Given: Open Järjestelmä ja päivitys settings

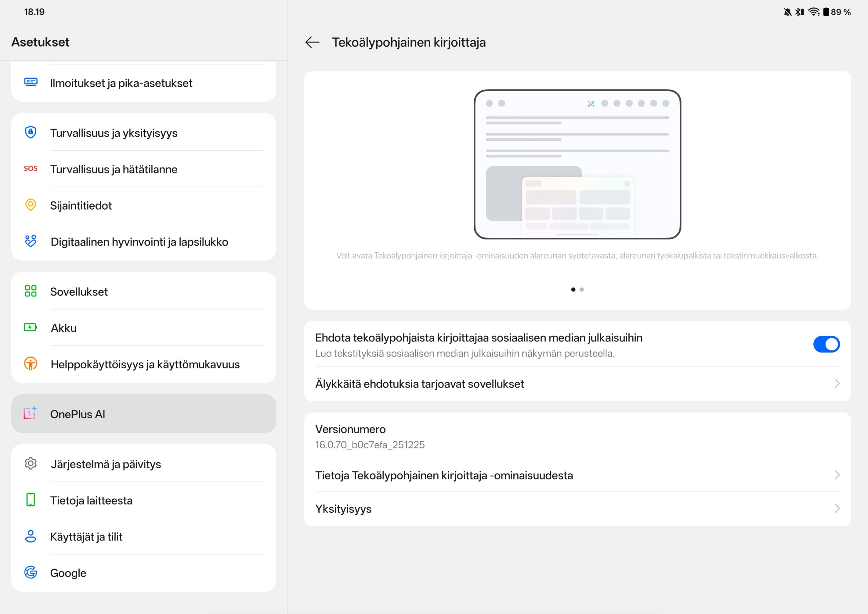Looking at the screenshot, I should 106,464.
